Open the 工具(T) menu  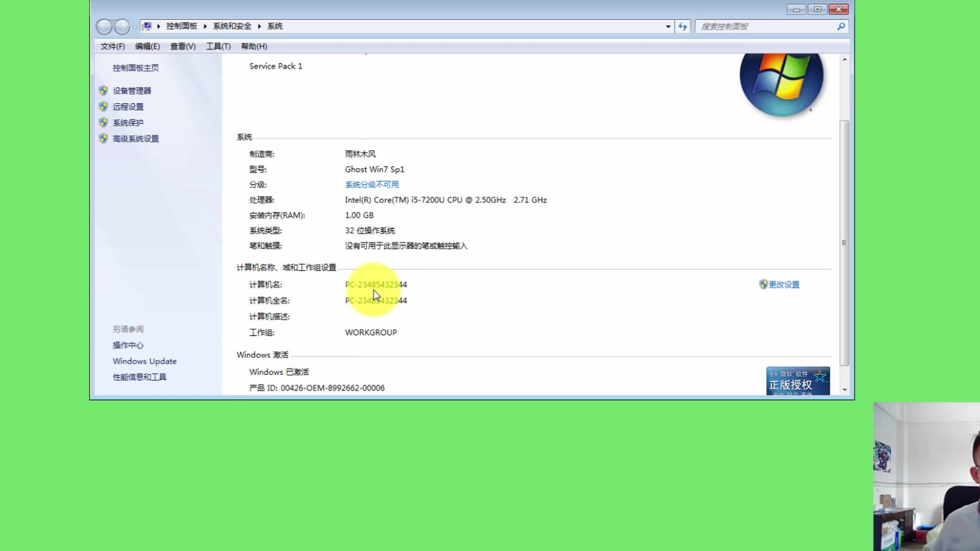(x=218, y=47)
